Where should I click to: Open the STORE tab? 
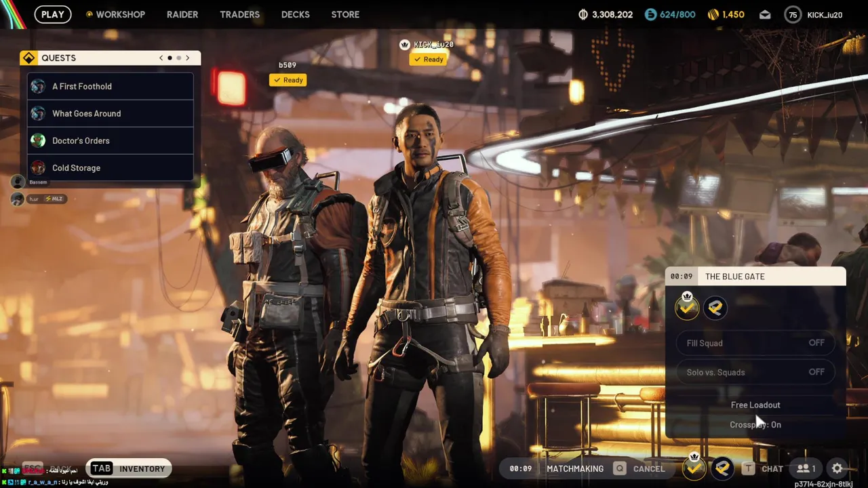345,14
